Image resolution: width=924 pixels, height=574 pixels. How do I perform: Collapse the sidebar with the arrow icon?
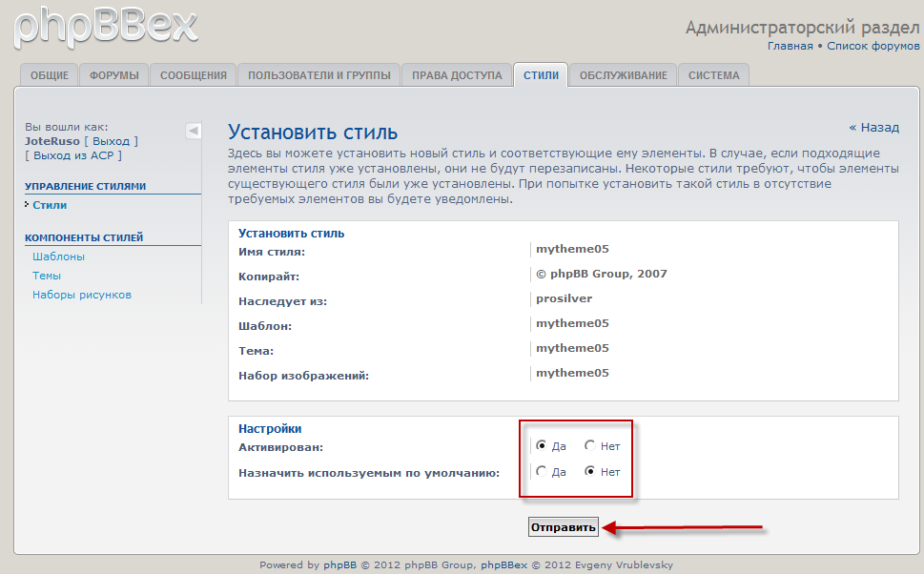(x=193, y=131)
